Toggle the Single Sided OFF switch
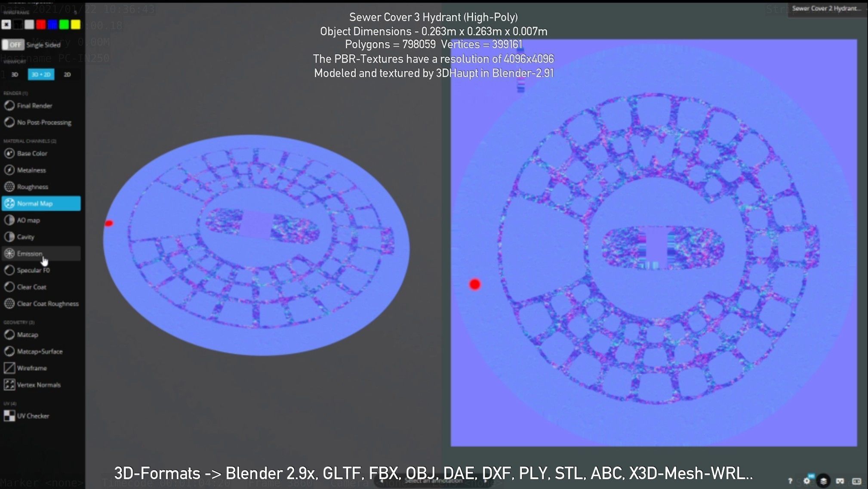This screenshot has width=868, height=489. [x=13, y=44]
